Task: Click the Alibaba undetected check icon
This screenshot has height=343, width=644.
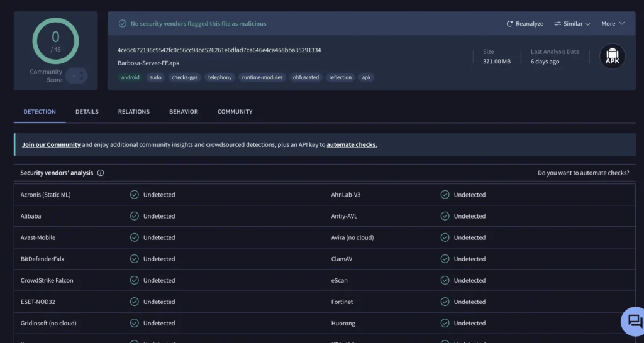Action: point(135,216)
